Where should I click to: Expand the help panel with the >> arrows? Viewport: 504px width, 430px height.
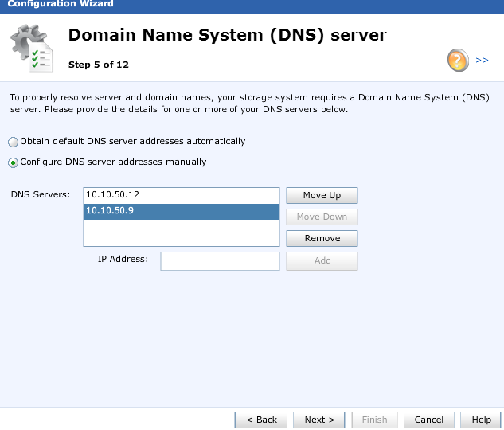(x=482, y=60)
